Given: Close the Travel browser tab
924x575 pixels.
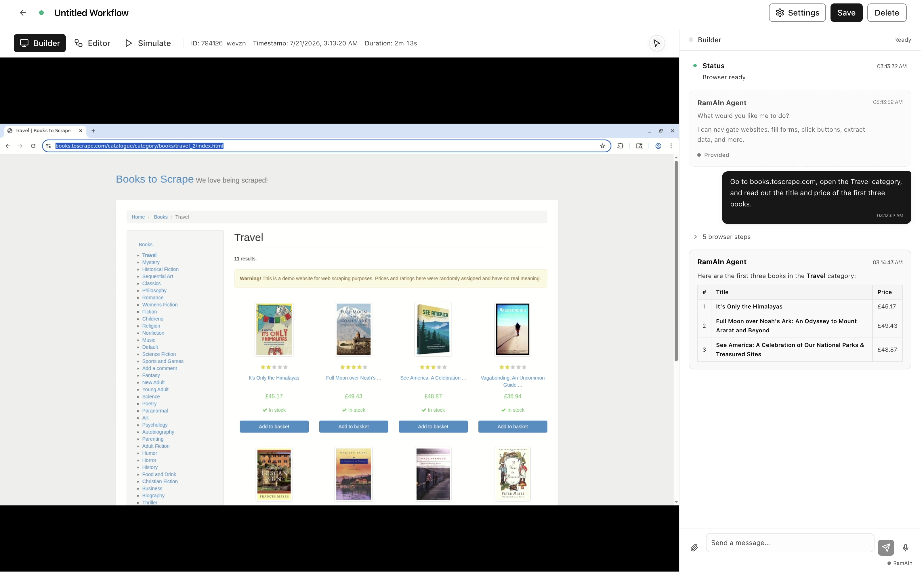Looking at the screenshot, I should [81, 131].
